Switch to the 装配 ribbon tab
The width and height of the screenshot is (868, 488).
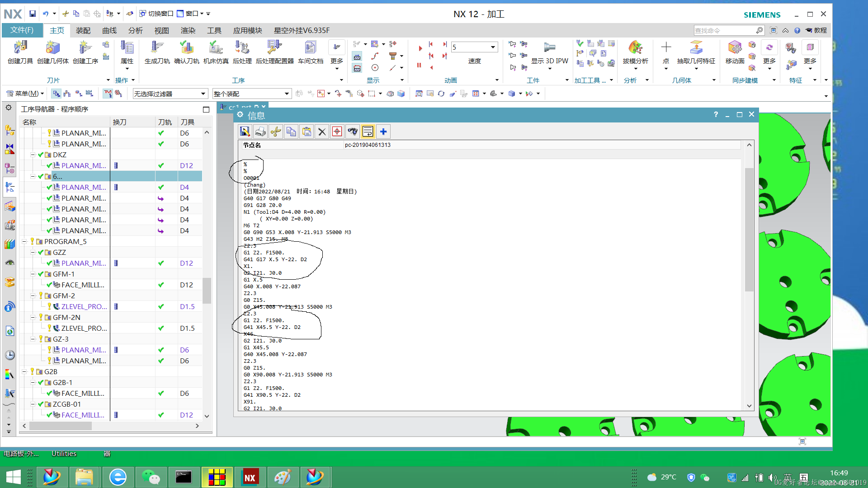(x=83, y=30)
